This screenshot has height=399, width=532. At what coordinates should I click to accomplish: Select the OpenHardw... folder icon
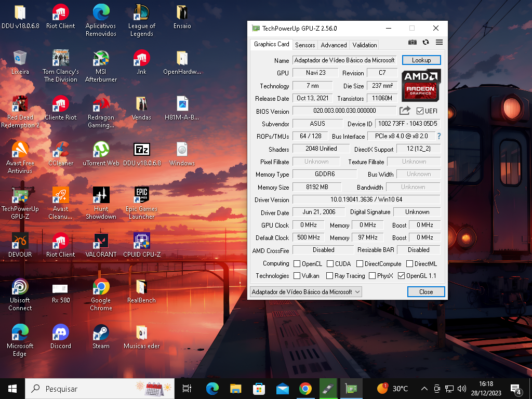pos(182,62)
